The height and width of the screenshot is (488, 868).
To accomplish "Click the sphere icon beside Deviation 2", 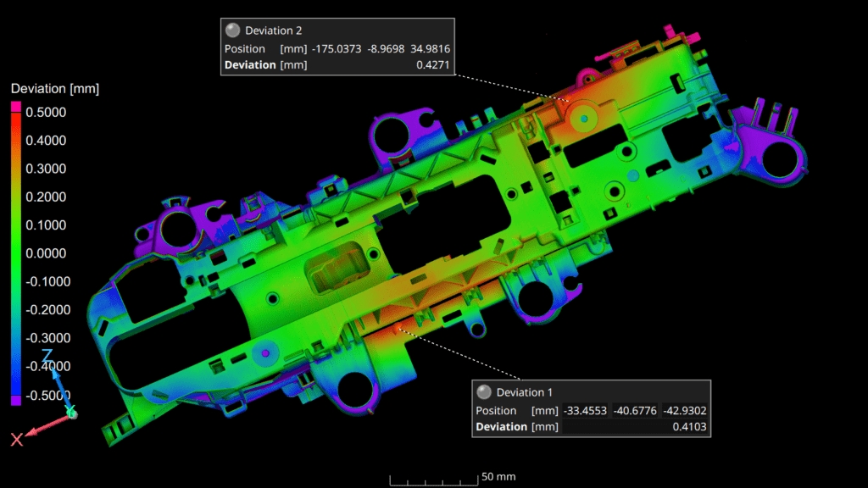I will tap(233, 31).
